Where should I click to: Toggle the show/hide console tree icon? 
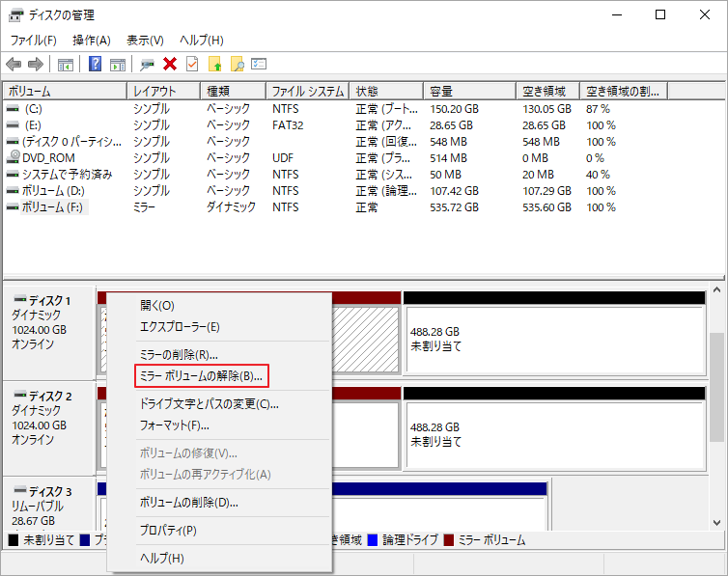coord(66,65)
